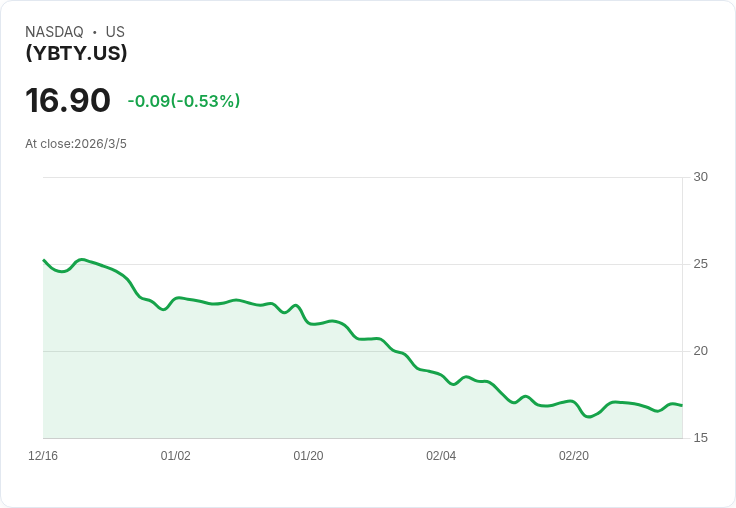Select the 01/20 date on the axis
This screenshot has width=736, height=508.
point(308,455)
